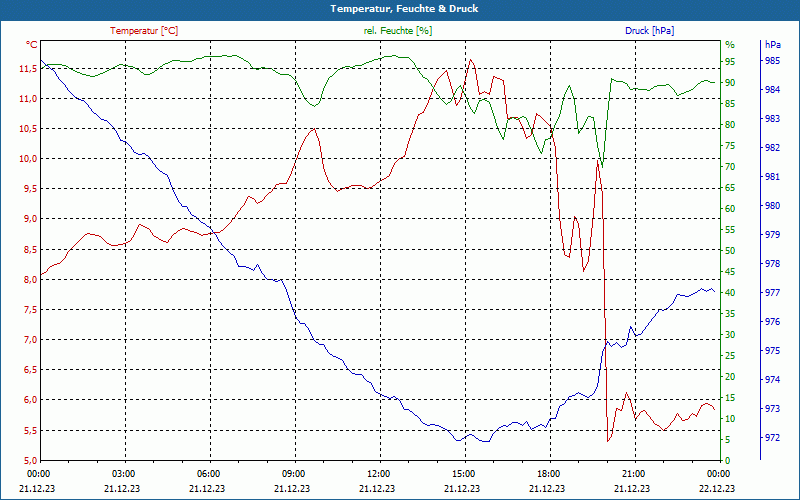The height and width of the screenshot is (500, 800).
Task: Select the 977 pressure axis tick
Action: (773, 293)
